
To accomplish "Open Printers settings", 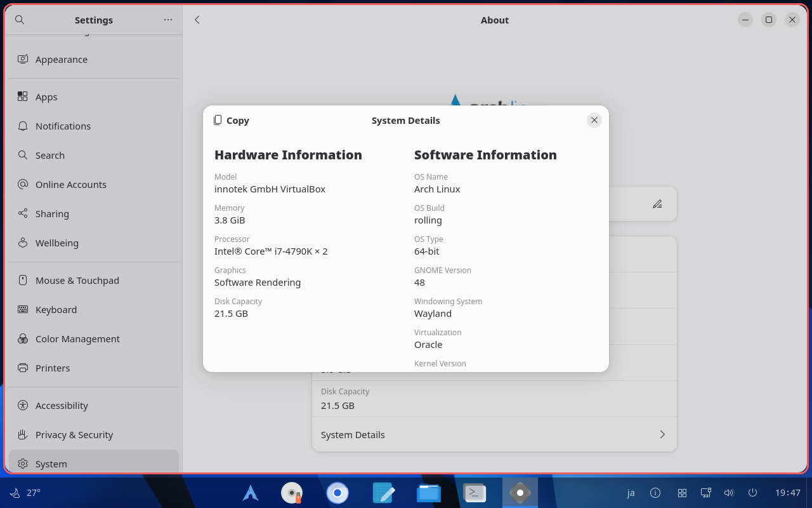I will 94,368.
